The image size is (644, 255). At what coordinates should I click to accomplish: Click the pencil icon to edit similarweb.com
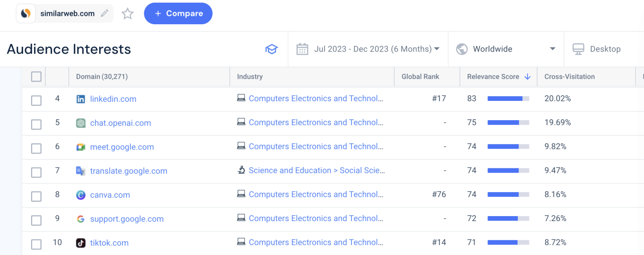[x=104, y=13]
